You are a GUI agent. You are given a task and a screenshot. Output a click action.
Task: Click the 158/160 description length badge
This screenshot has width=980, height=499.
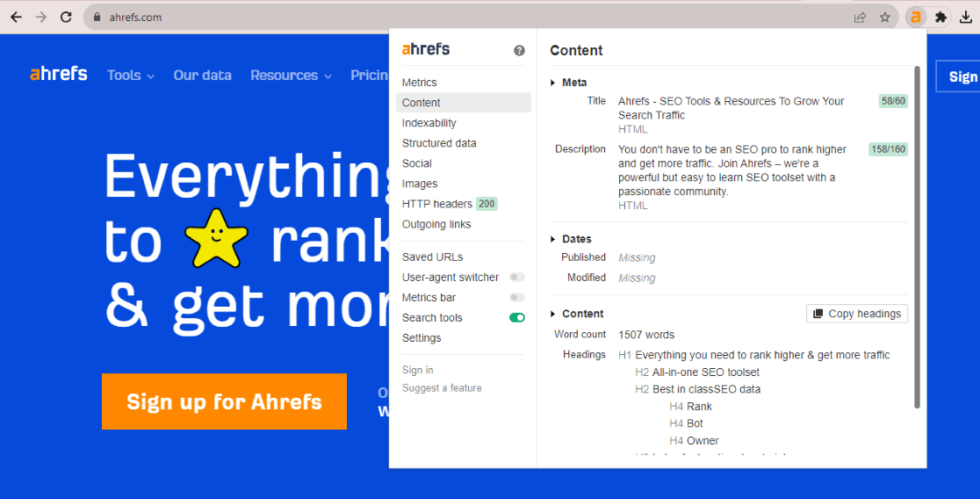click(x=888, y=149)
